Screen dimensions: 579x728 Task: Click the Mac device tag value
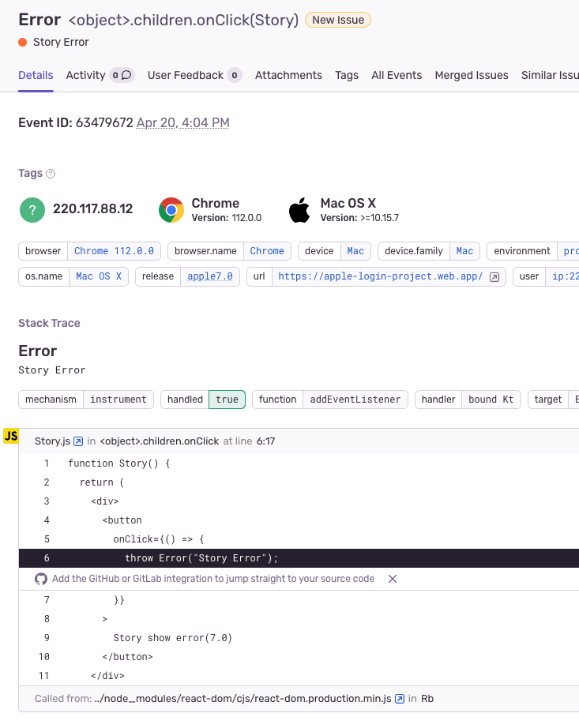pyautogui.click(x=355, y=251)
